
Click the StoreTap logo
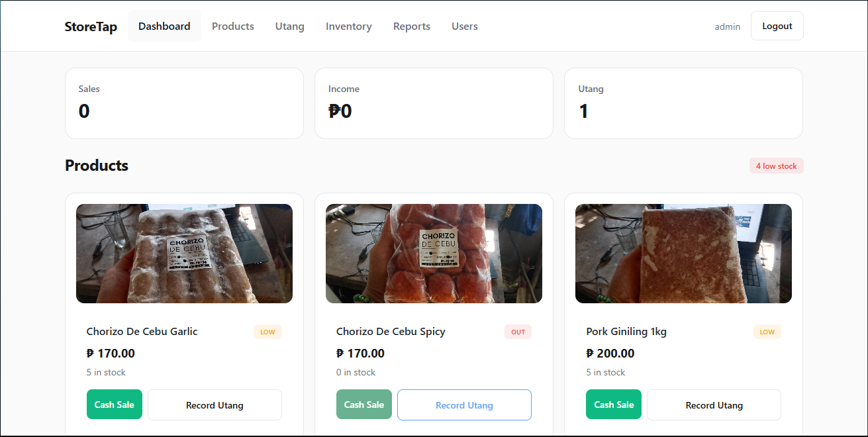click(91, 26)
